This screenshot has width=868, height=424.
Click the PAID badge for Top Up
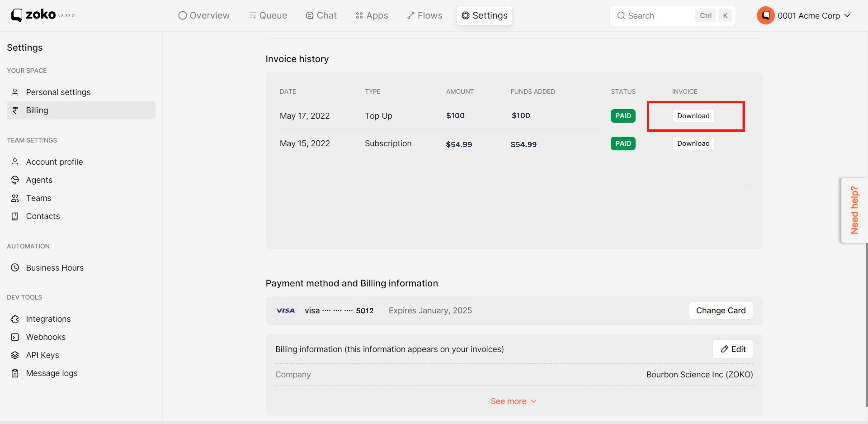pos(623,116)
